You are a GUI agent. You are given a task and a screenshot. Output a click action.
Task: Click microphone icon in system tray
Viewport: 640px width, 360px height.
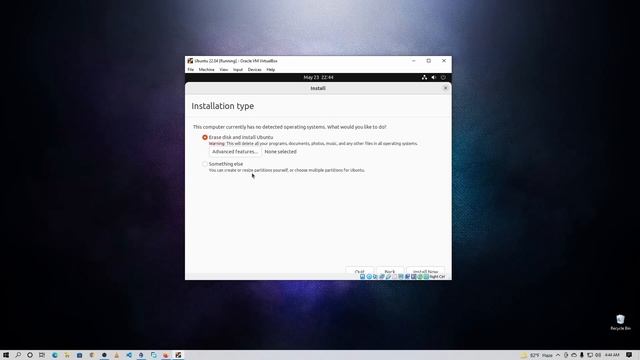[582, 355]
